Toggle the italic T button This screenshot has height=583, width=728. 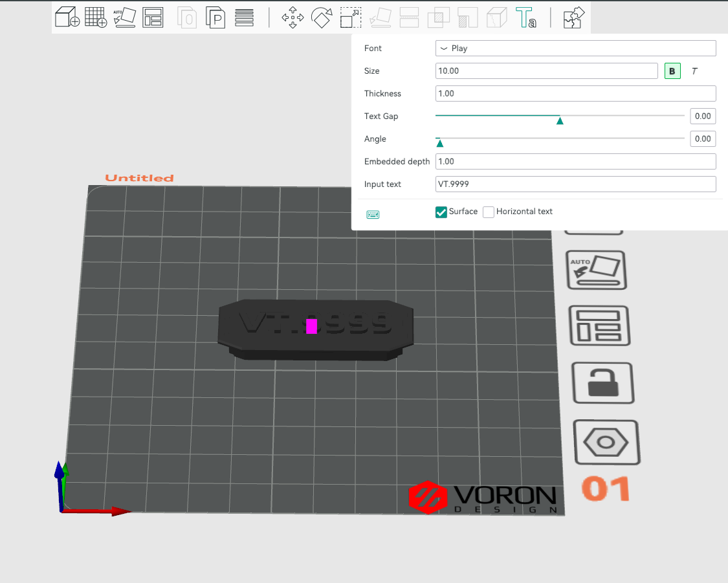point(694,71)
